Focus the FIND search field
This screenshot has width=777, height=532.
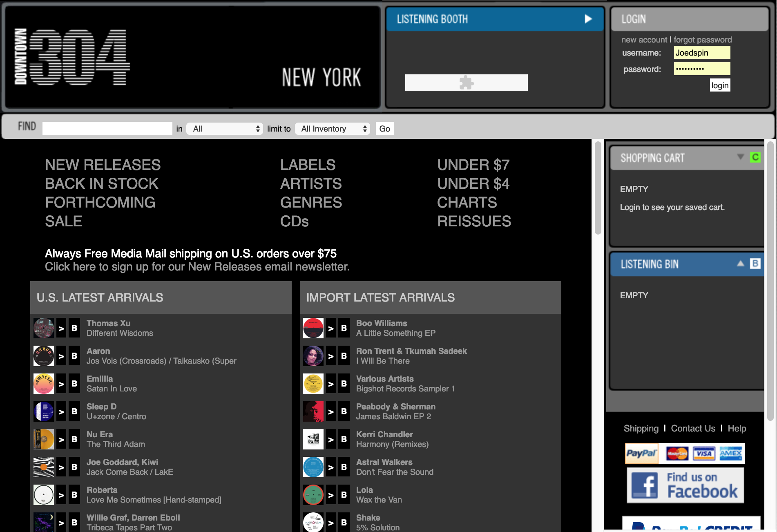[107, 128]
